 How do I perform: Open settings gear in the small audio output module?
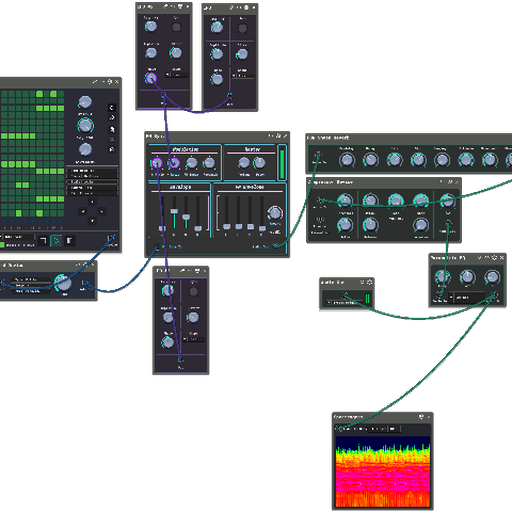coord(369,282)
